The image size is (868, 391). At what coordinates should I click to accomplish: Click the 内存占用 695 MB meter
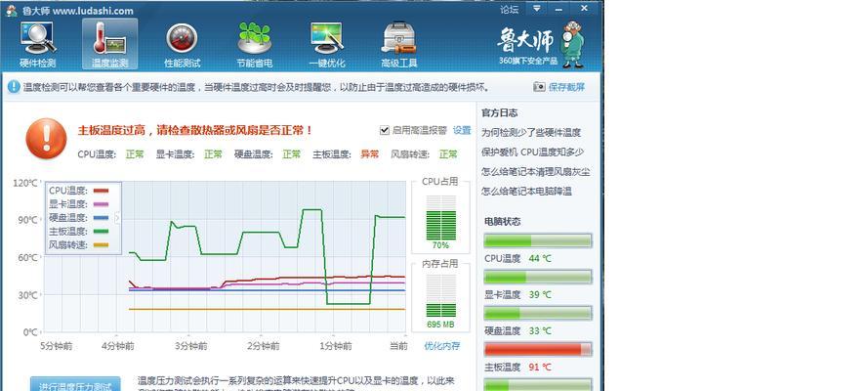coord(440,296)
